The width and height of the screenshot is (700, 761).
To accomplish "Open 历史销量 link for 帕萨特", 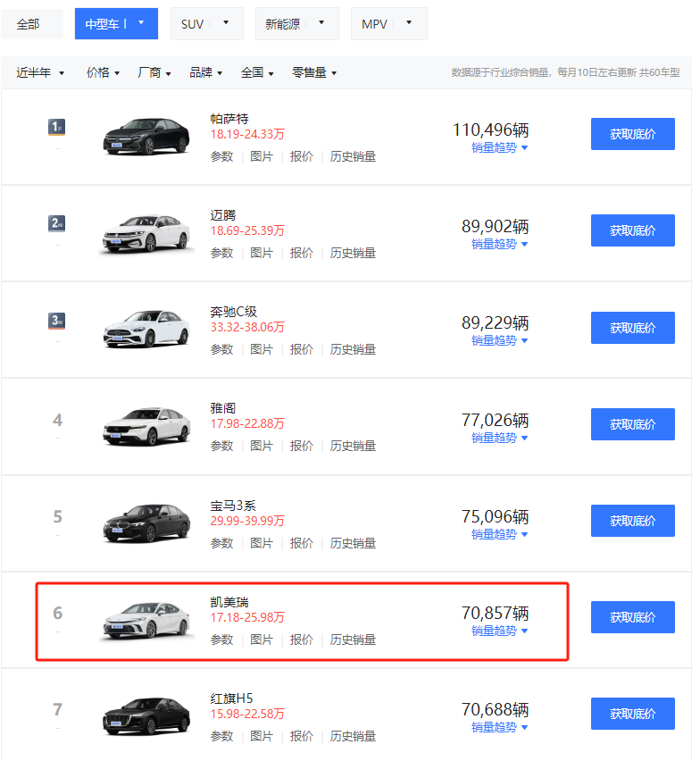I will [x=353, y=156].
